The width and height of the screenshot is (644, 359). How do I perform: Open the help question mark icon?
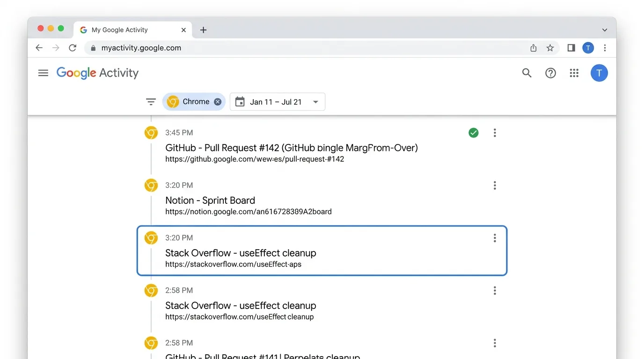(551, 73)
